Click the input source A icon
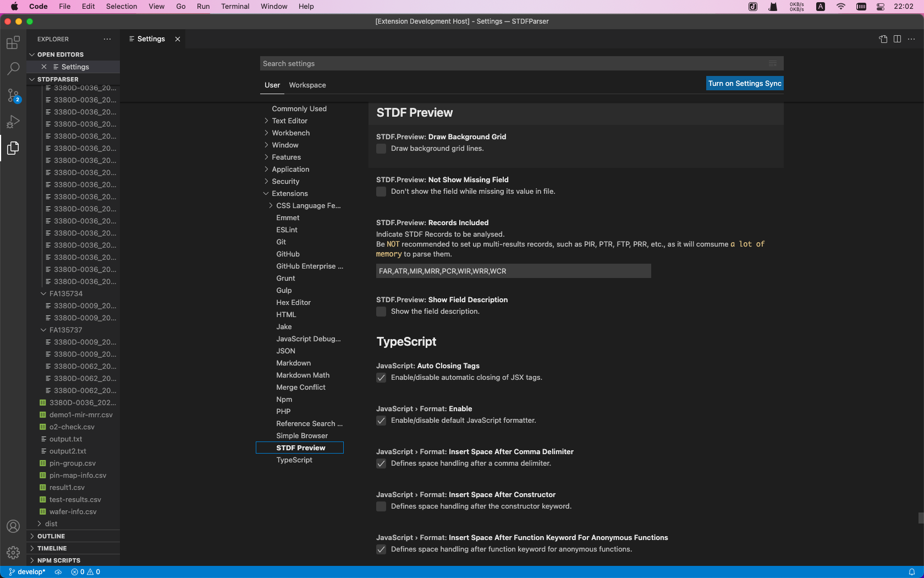 (821, 7)
